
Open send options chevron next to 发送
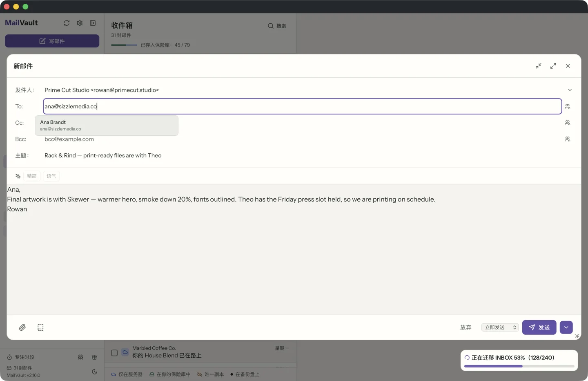(x=566, y=327)
